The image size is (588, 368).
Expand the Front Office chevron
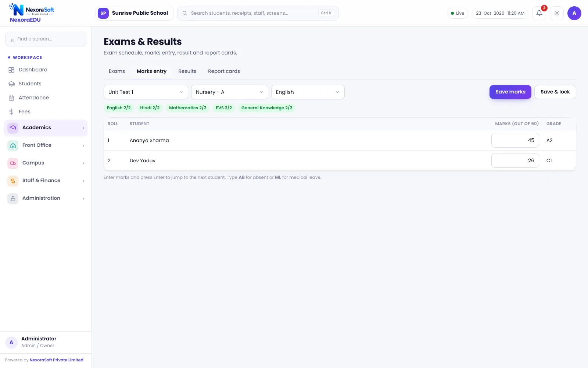click(83, 146)
